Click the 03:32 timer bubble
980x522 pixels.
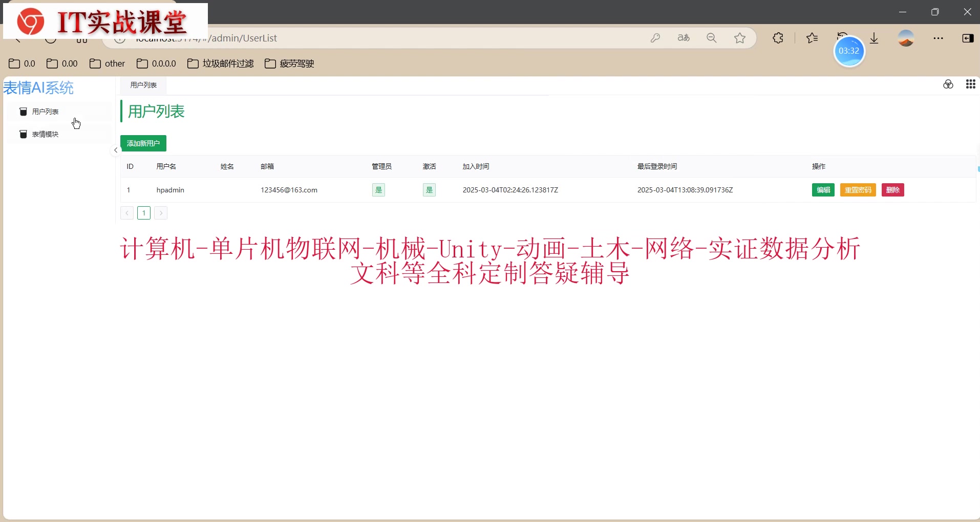pos(849,51)
